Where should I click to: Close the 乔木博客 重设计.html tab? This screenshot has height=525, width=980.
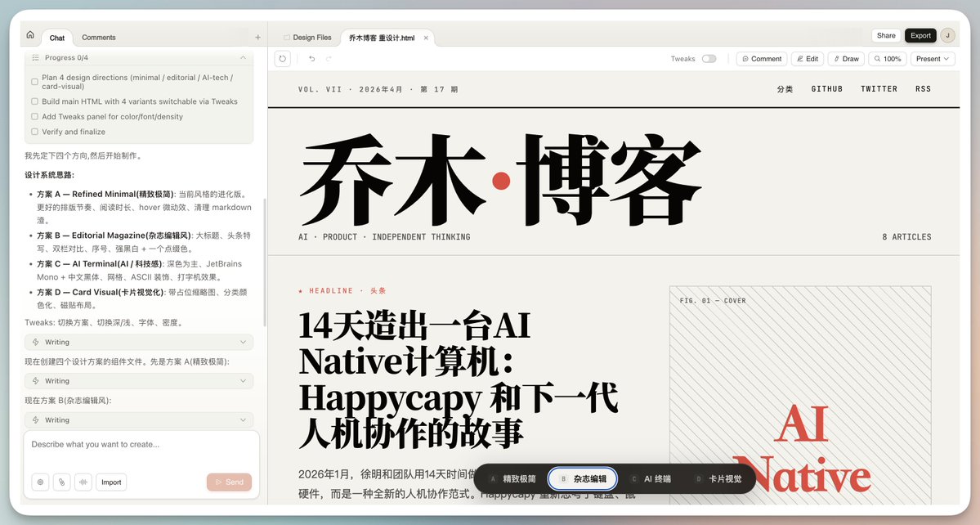[x=427, y=38]
